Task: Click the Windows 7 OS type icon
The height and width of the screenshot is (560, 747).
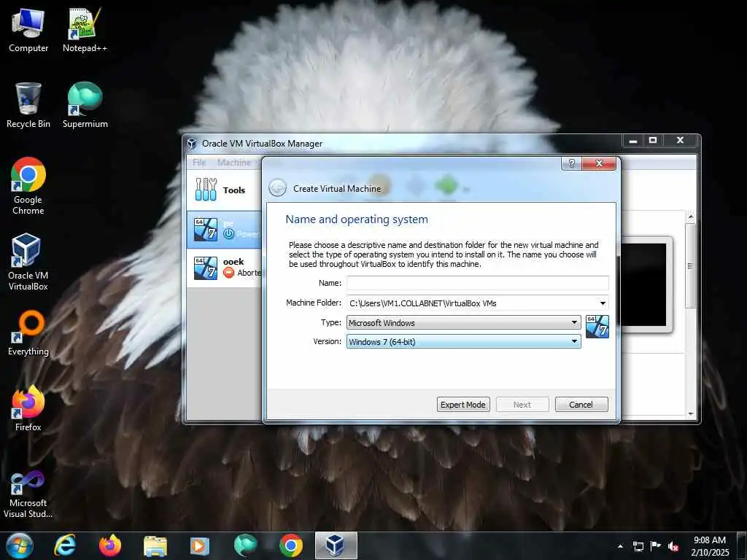Action: click(597, 327)
